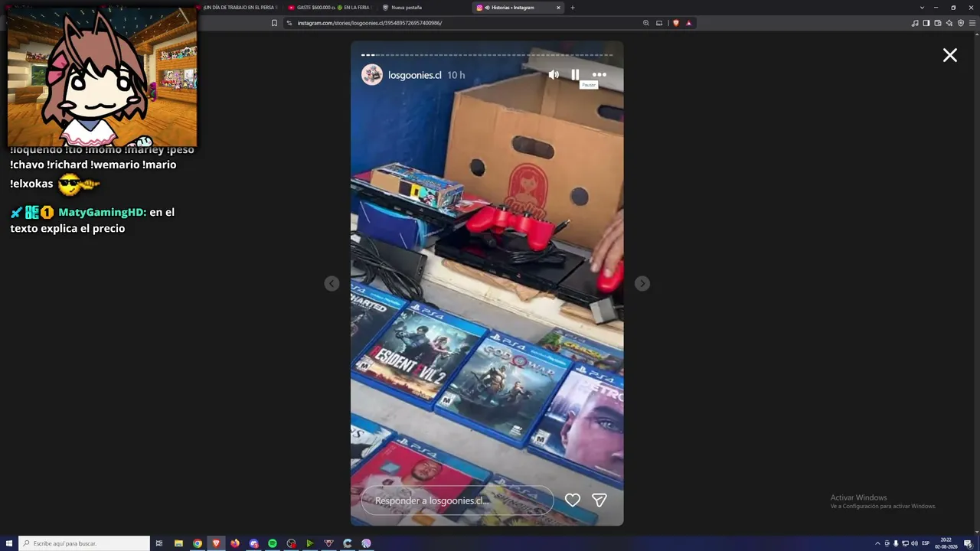Switch to the 'UN DÍA DE TRABAJO' tab
The image size is (980, 551).
tap(239, 8)
